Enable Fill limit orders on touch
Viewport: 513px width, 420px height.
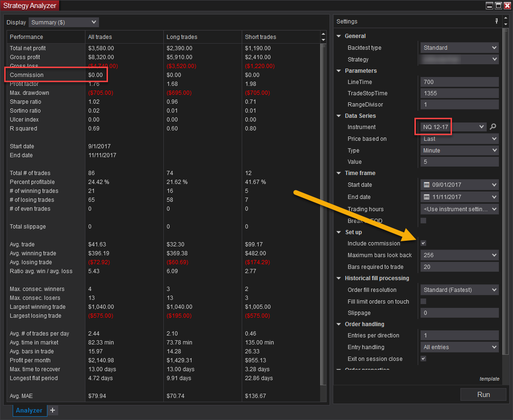423,301
